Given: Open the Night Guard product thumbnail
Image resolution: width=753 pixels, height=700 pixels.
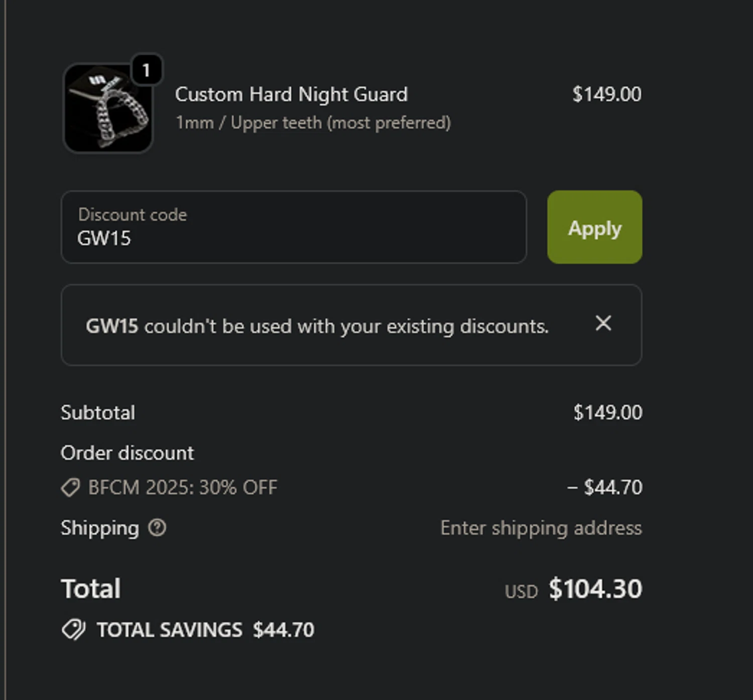Looking at the screenshot, I should pyautogui.click(x=108, y=109).
